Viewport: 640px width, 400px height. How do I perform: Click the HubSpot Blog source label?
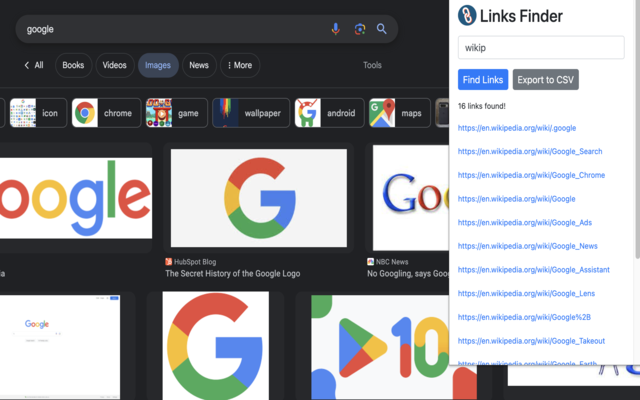191,262
